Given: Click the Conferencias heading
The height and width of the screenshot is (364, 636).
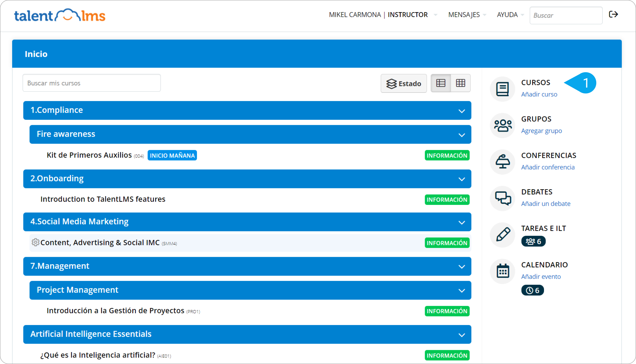Looking at the screenshot, I should point(549,155).
